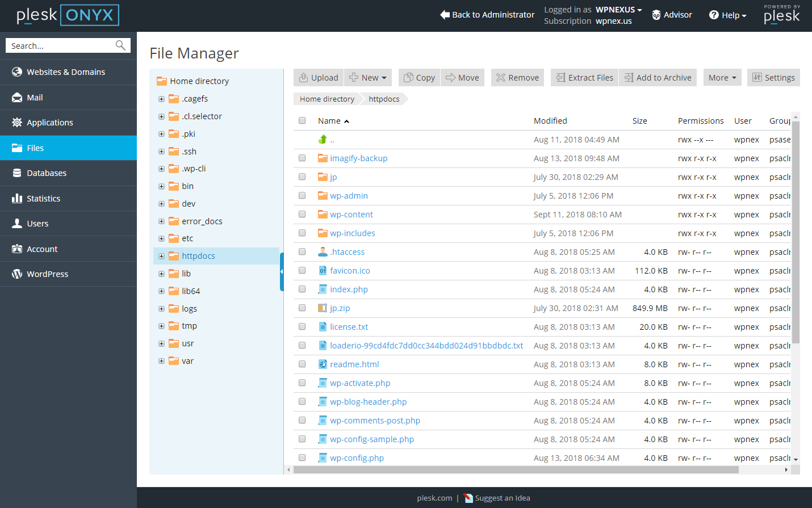
Task: Select the jp.zip row checkbox
Action: (302, 308)
